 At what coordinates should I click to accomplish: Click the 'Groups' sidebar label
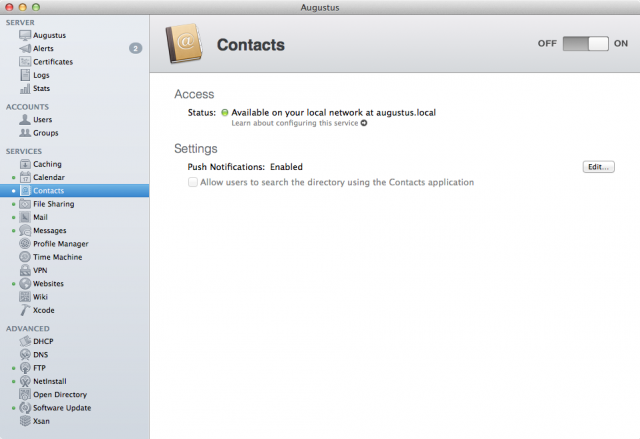pyautogui.click(x=46, y=133)
